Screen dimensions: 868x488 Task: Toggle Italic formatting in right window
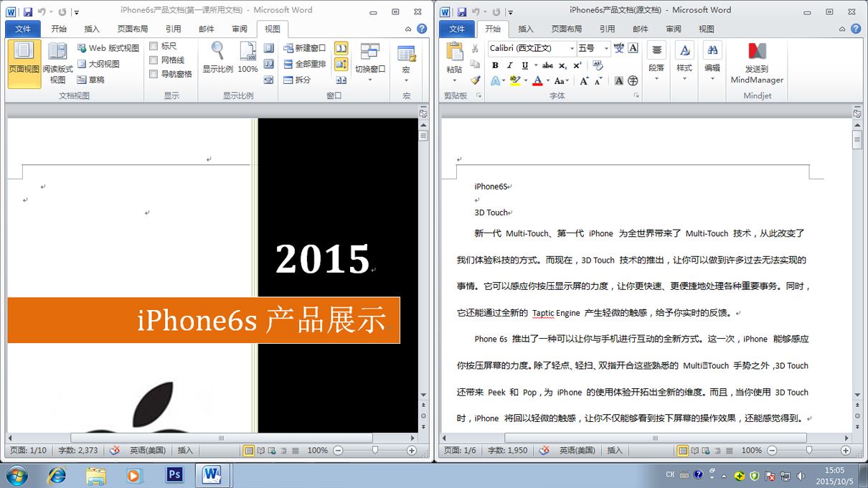(x=509, y=65)
